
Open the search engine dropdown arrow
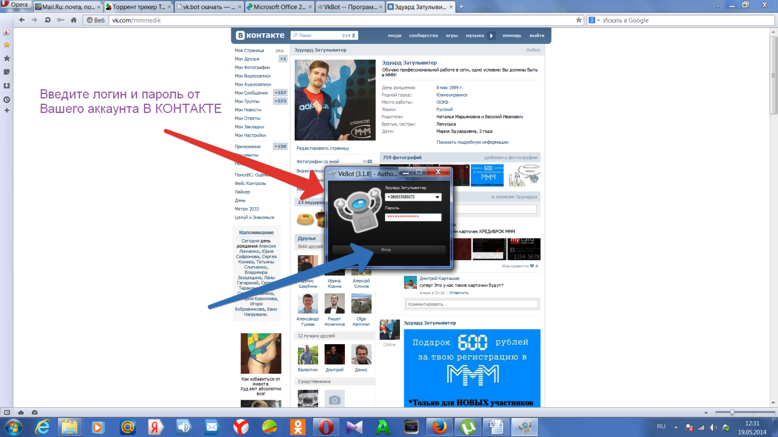598,20
